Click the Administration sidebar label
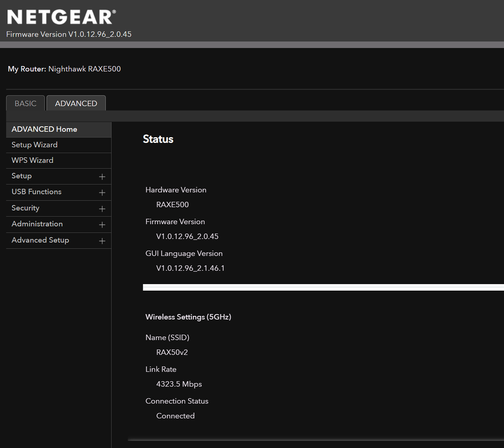 coord(37,224)
